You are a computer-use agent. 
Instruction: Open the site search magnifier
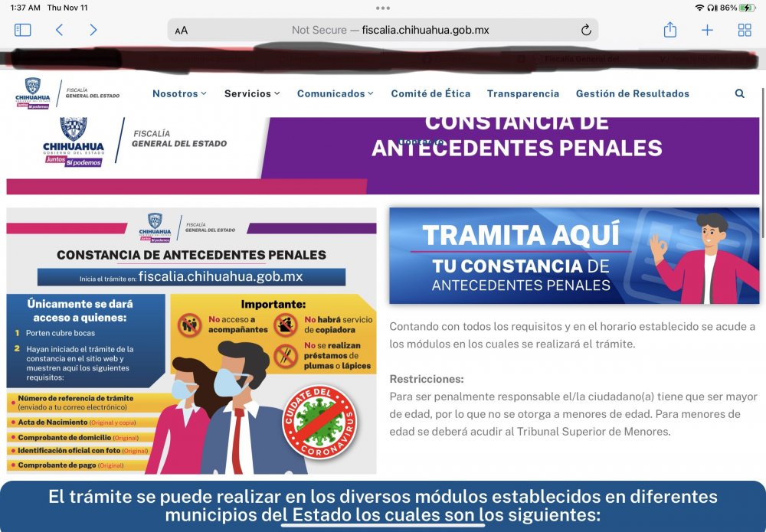tap(739, 93)
